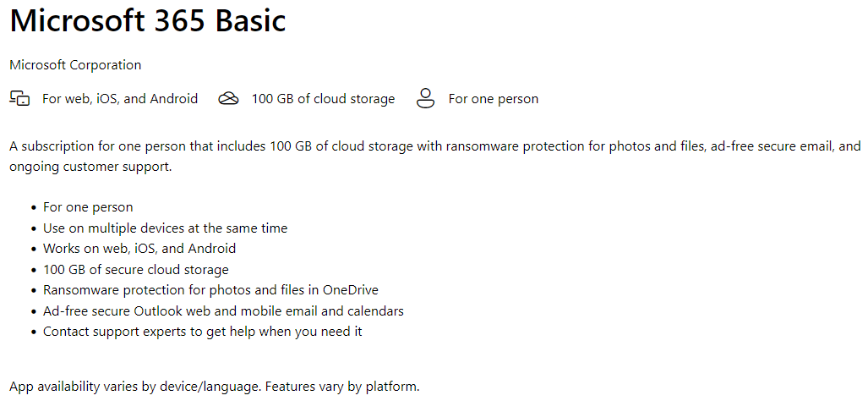The width and height of the screenshot is (868, 401).
Task: Click the single person icon
Action: (425, 99)
